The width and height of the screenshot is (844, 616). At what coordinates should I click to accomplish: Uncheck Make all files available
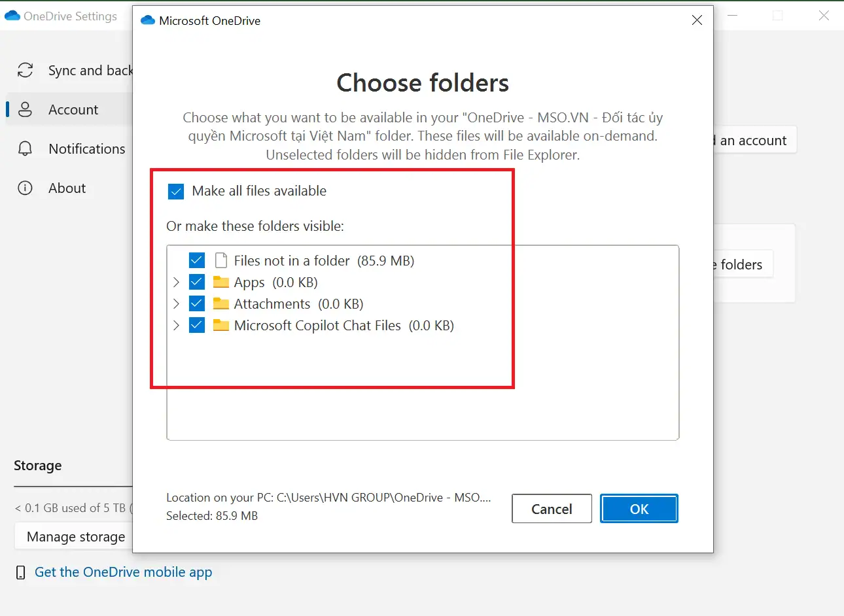(x=175, y=191)
